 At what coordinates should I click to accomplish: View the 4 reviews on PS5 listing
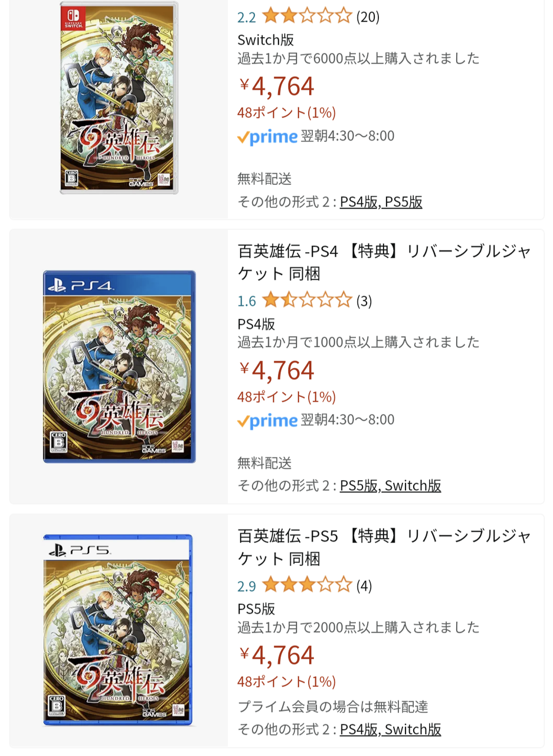coord(364,586)
